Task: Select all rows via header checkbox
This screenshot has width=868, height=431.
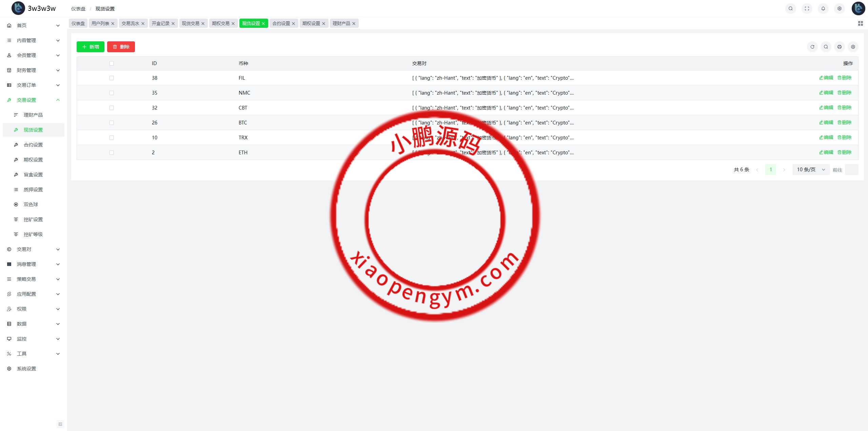Action: click(112, 63)
